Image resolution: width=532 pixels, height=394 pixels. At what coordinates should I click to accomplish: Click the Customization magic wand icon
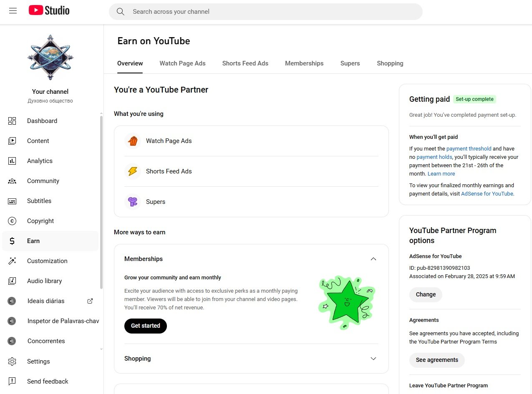click(x=12, y=261)
